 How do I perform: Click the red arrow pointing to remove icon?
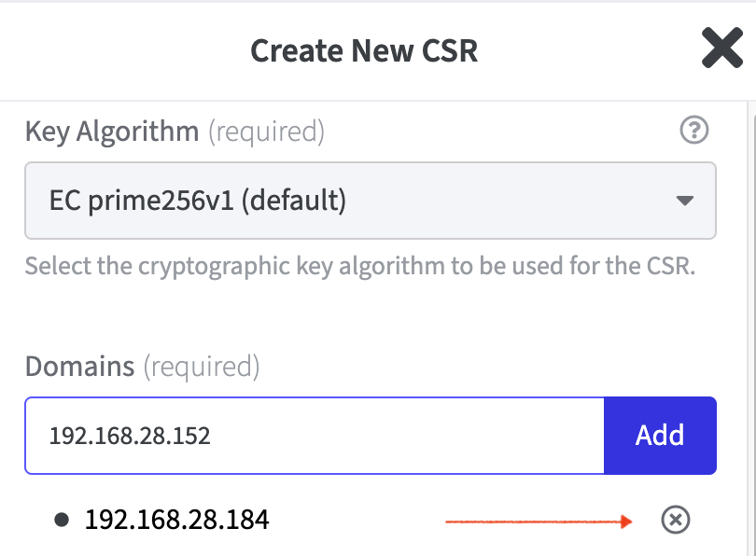[x=540, y=521]
